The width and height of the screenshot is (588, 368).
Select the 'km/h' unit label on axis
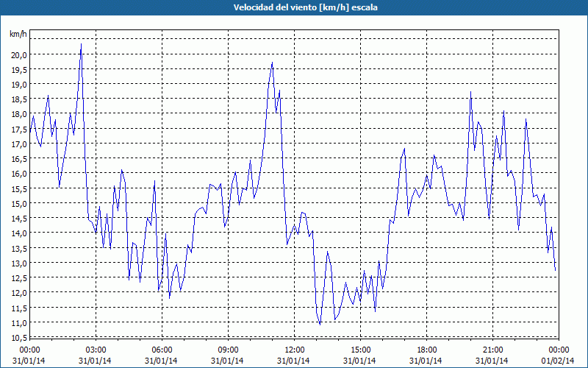pyautogui.click(x=18, y=34)
